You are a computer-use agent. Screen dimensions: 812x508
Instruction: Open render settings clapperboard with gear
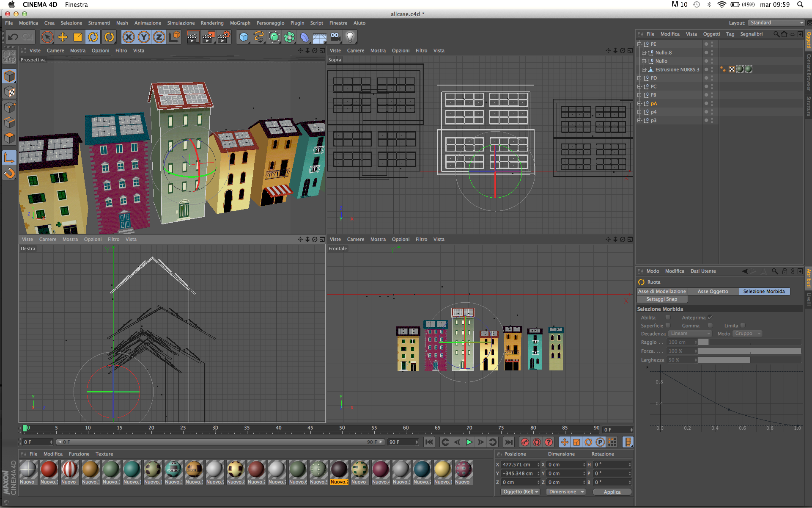tap(224, 37)
